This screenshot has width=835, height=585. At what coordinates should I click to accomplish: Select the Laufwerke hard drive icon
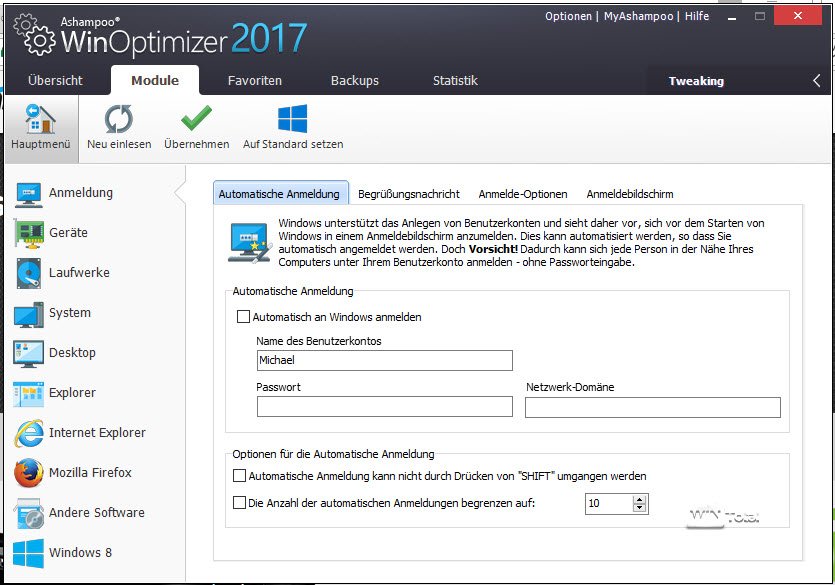[x=29, y=273]
